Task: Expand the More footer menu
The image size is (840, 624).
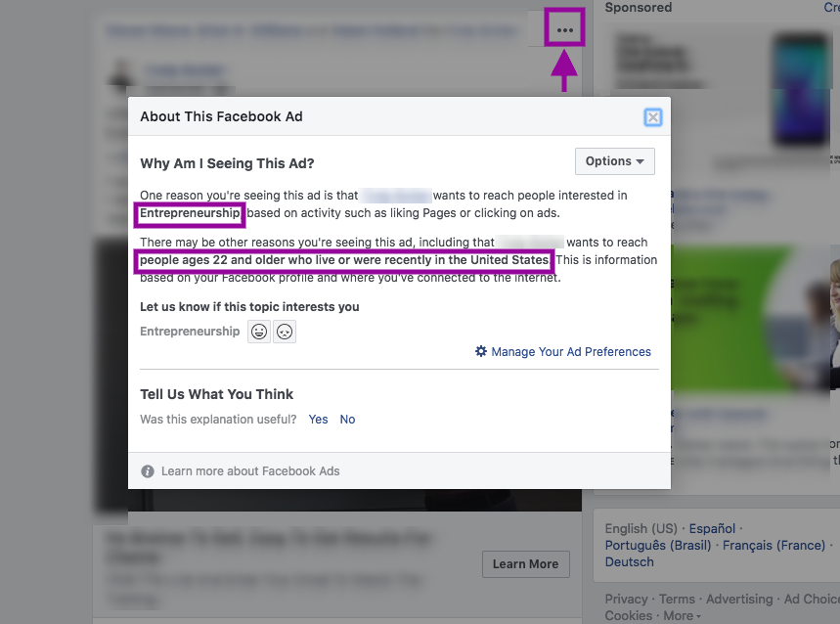Action: pos(682,616)
